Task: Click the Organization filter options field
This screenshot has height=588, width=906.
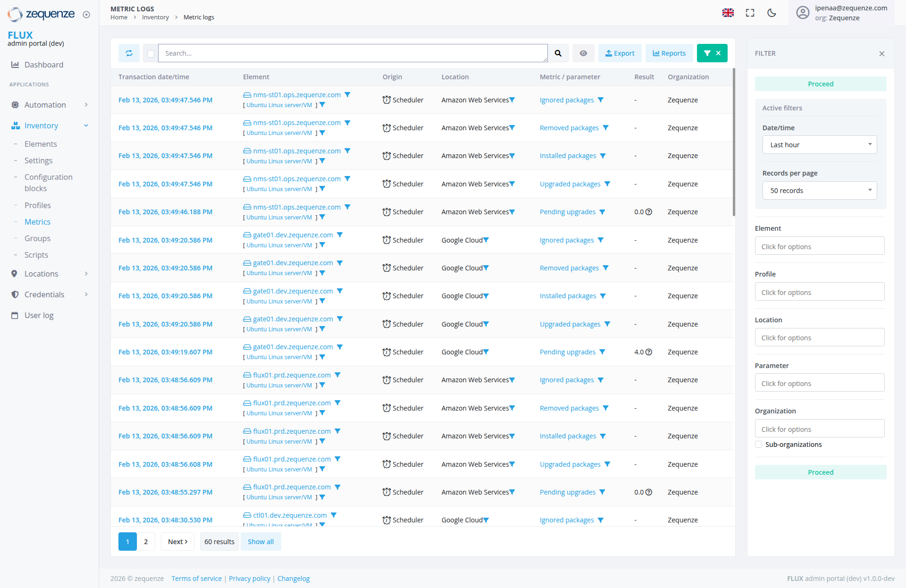Action: point(820,429)
